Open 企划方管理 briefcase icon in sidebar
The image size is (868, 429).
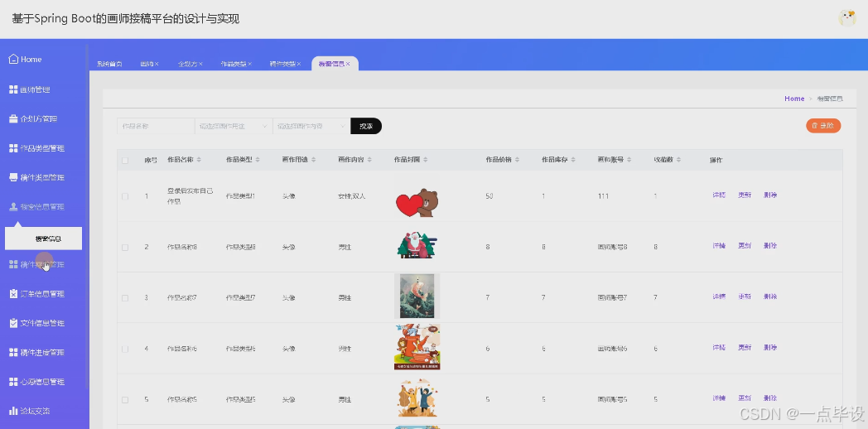click(13, 118)
